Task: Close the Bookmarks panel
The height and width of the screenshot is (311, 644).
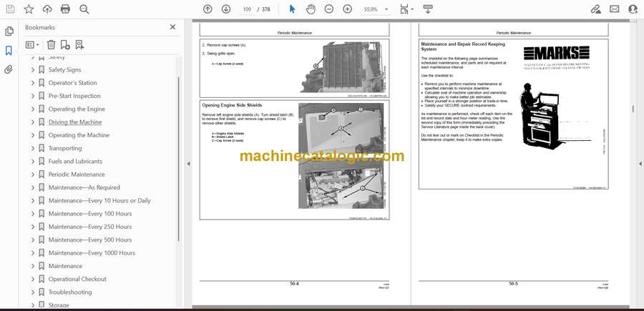Action: point(172,27)
